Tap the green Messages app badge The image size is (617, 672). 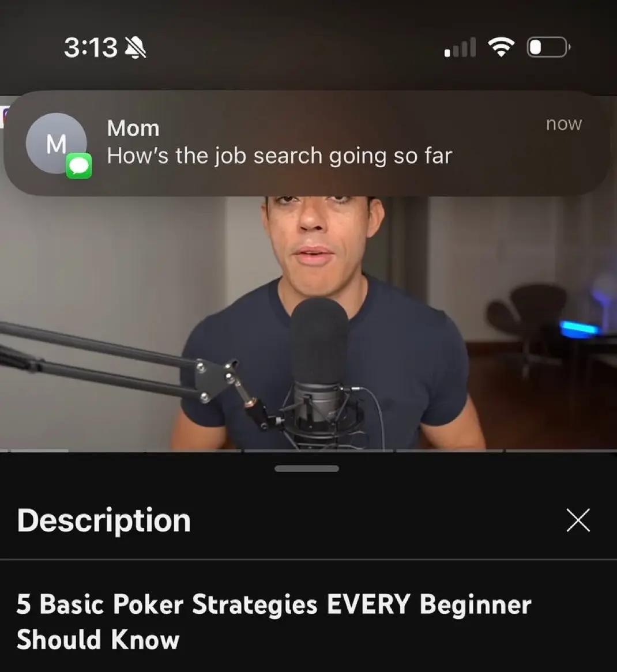79,165
